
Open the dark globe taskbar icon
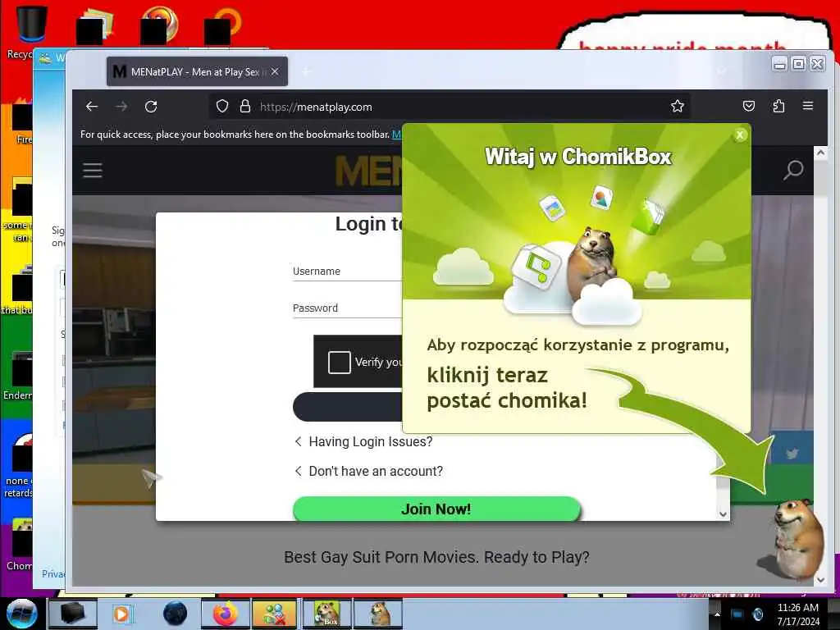[x=175, y=614]
